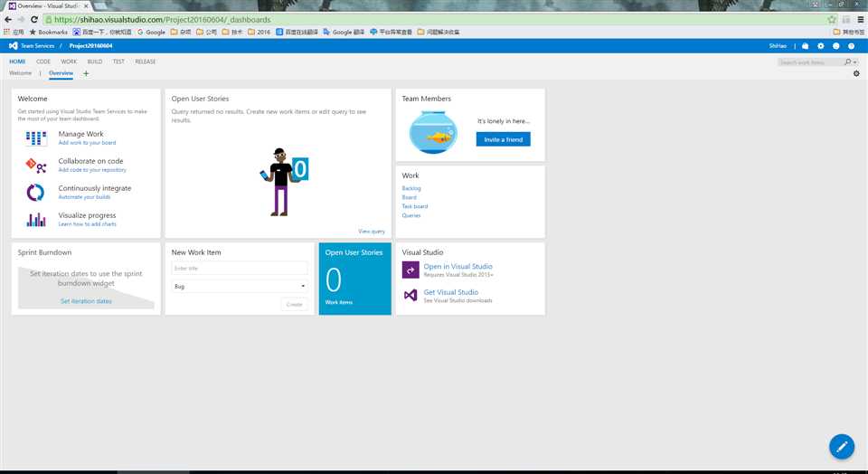868x474 pixels.
Task: Click Learn how to add charts link
Action: 88,224
